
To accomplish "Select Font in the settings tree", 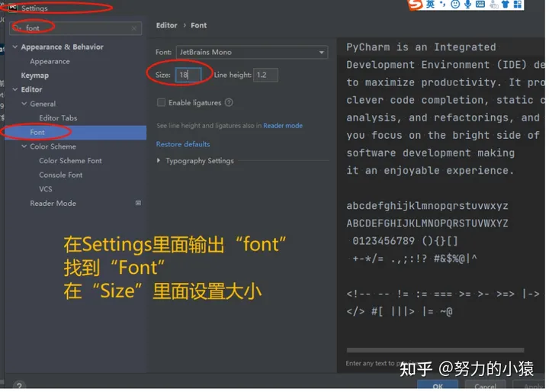I will click(x=75, y=133).
